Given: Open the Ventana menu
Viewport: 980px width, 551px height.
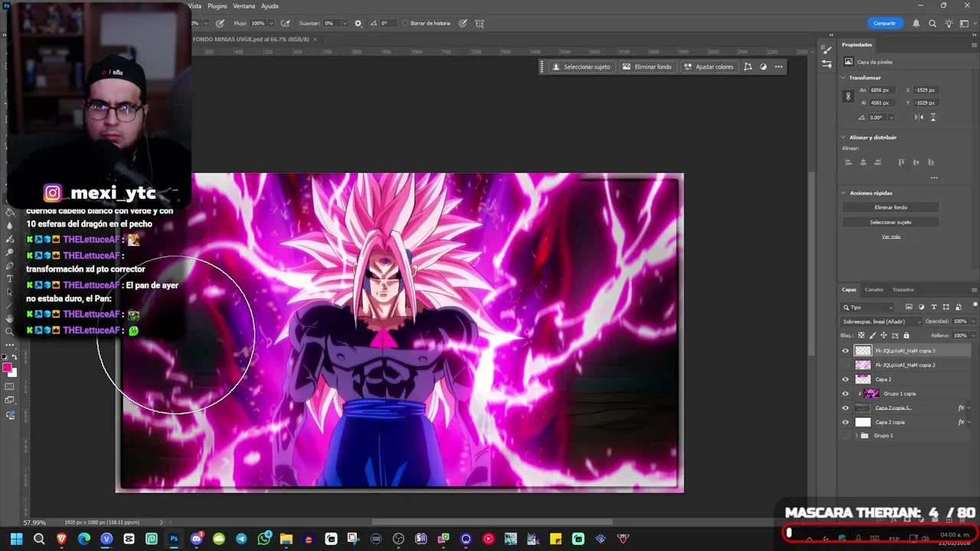Looking at the screenshot, I should pos(244,6).
